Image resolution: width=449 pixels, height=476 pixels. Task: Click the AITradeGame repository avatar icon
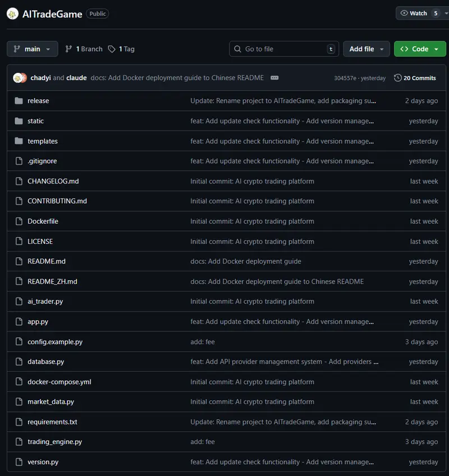[12, 13]
